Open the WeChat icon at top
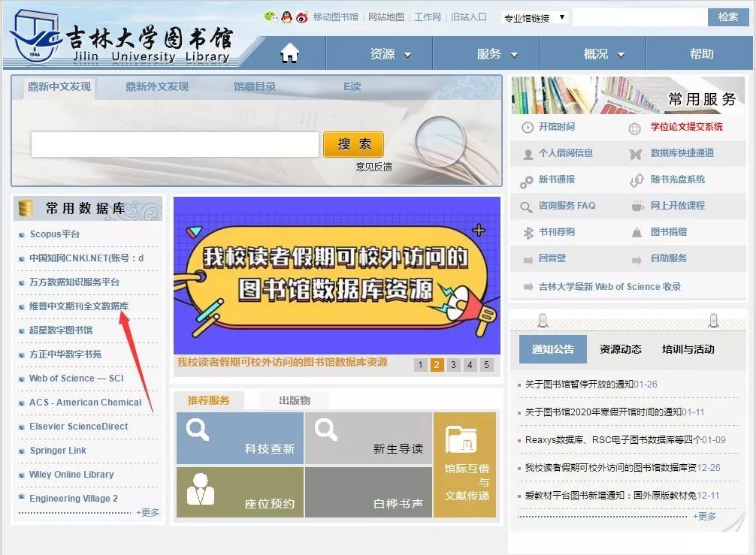This screenshot has height=555, width=756. (x=271, y=17)
